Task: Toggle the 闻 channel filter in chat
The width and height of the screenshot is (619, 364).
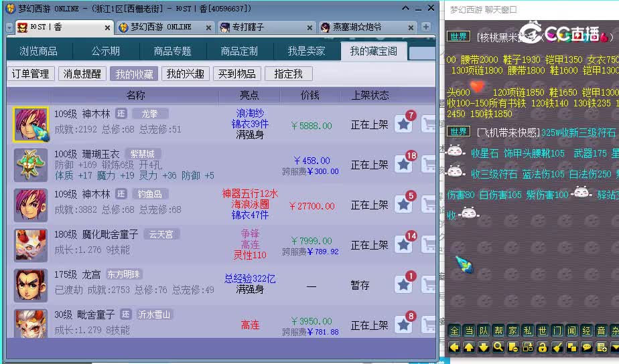Action: point(571,331)
